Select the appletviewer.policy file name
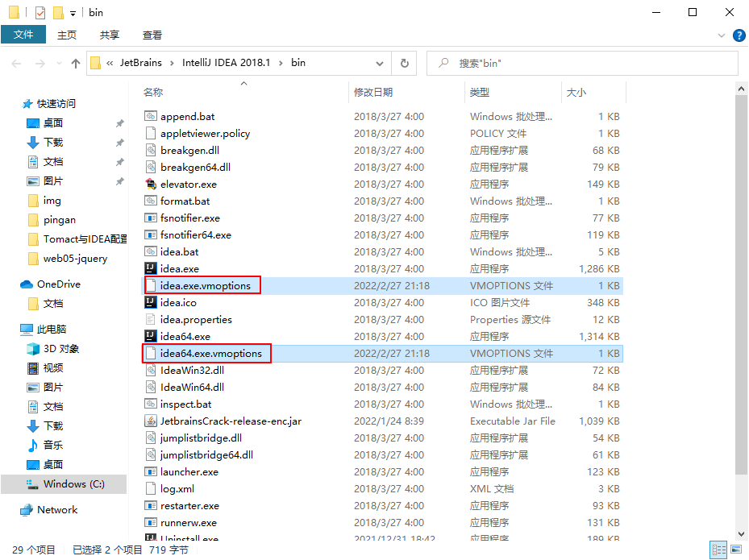The width and height of the screenshot is (749, 560). tap(206, 134)
